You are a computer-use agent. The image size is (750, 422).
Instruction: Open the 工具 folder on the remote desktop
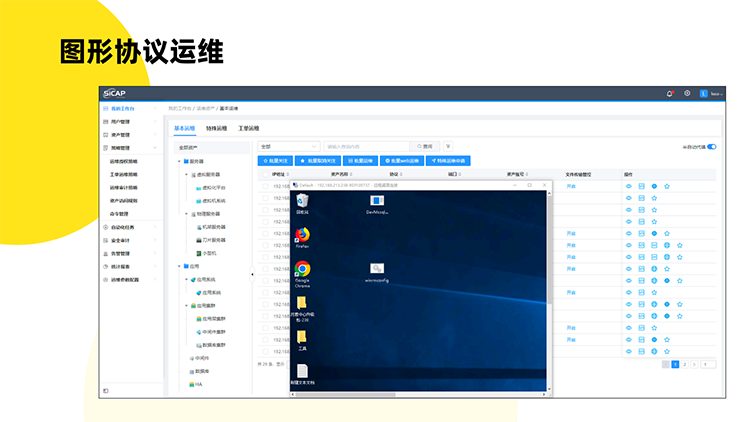tap(302, 337)
